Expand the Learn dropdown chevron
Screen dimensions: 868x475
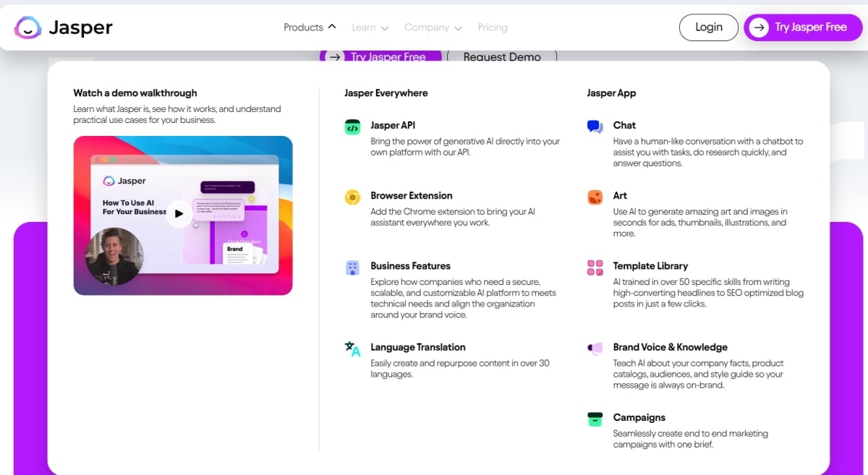(385, 28)
